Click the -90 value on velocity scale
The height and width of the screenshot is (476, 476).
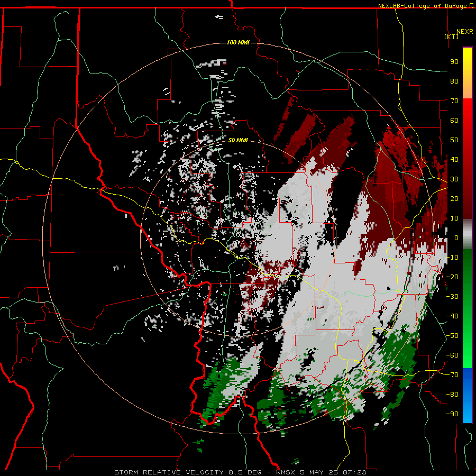(452, 414)
